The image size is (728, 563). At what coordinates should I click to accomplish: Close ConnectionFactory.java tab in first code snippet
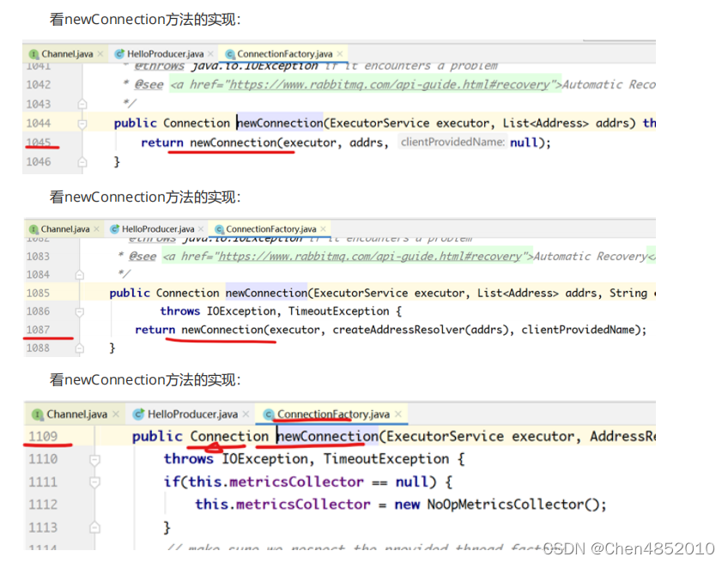[x=340, y=54]
